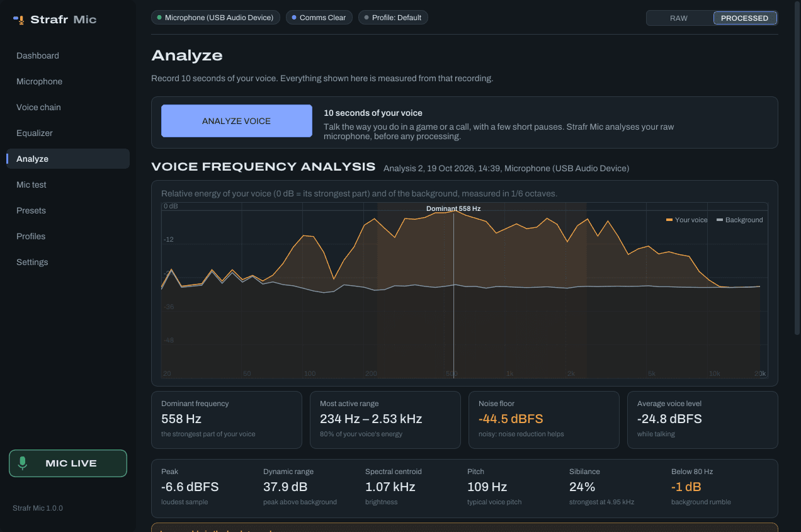This screenshot has height=532, width=801.
Task: Open Settings from the sidebar
Action: coord(68,262)
